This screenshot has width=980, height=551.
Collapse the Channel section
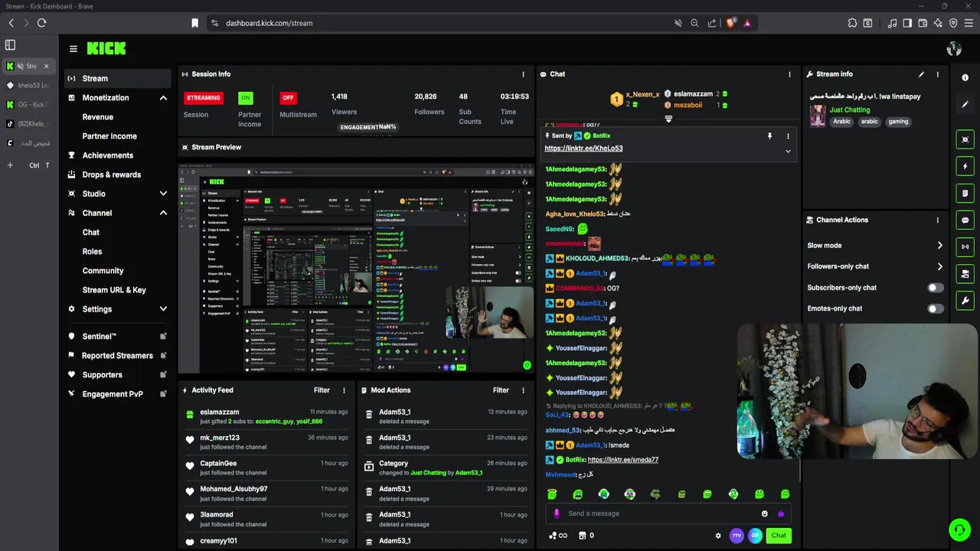coord(163,213)
